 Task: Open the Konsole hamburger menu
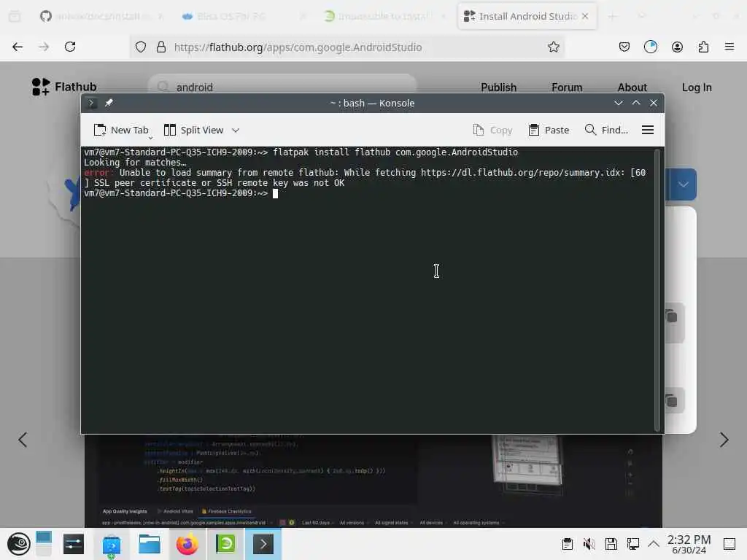[x=648, y=130]
